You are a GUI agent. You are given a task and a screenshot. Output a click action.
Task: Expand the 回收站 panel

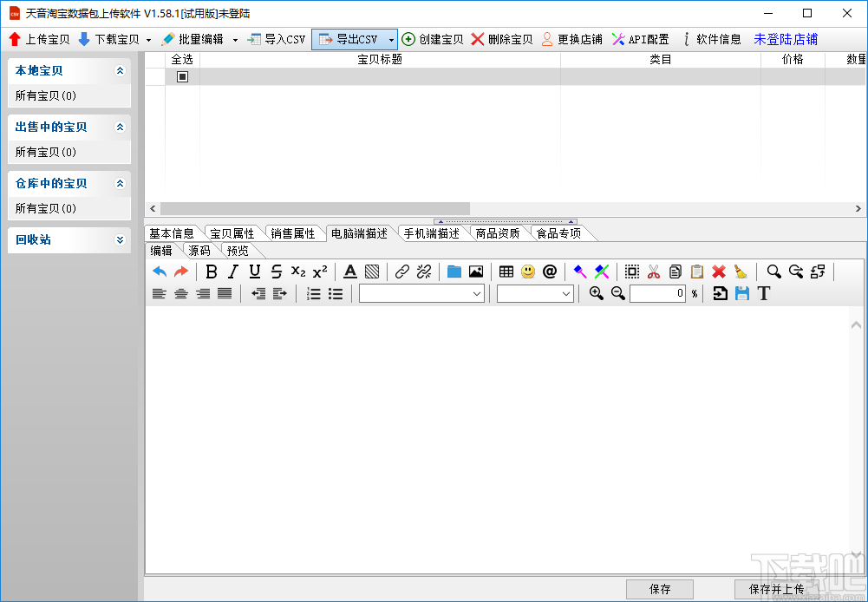[x=121, y=239]
